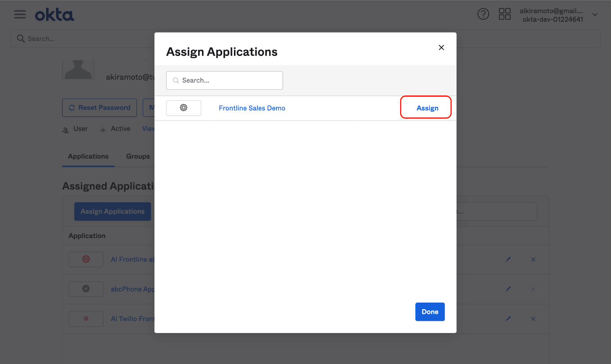Click the User role label

point(81,129)
